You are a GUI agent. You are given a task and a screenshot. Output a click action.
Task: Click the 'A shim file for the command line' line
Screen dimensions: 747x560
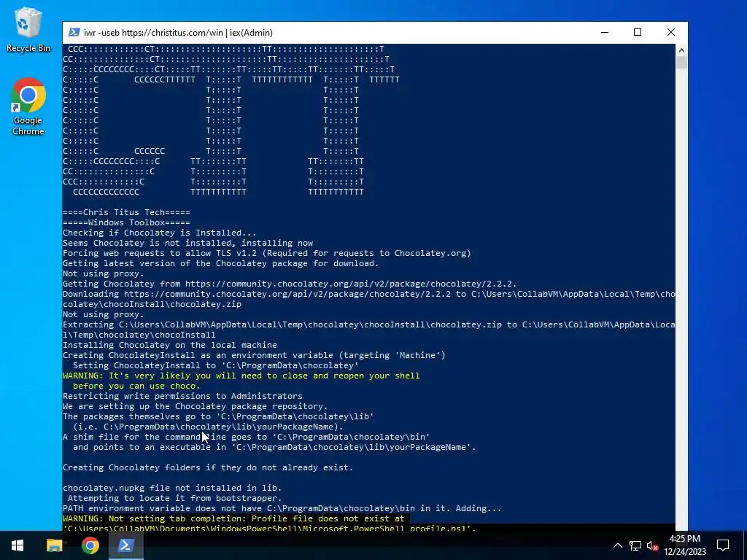coord(247,437)
